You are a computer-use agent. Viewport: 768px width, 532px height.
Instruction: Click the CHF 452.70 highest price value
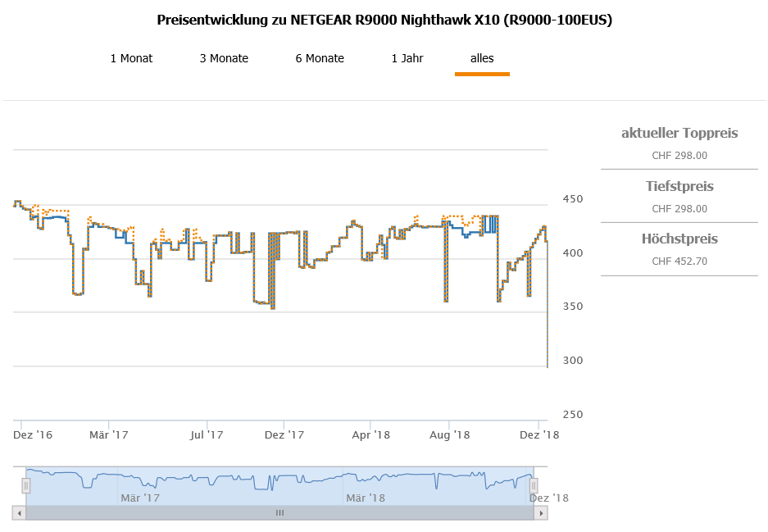coord(679,261)
